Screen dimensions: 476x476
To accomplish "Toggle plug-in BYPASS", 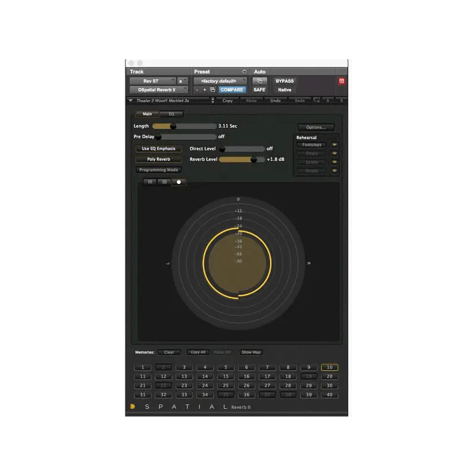I will click(284, 81).
